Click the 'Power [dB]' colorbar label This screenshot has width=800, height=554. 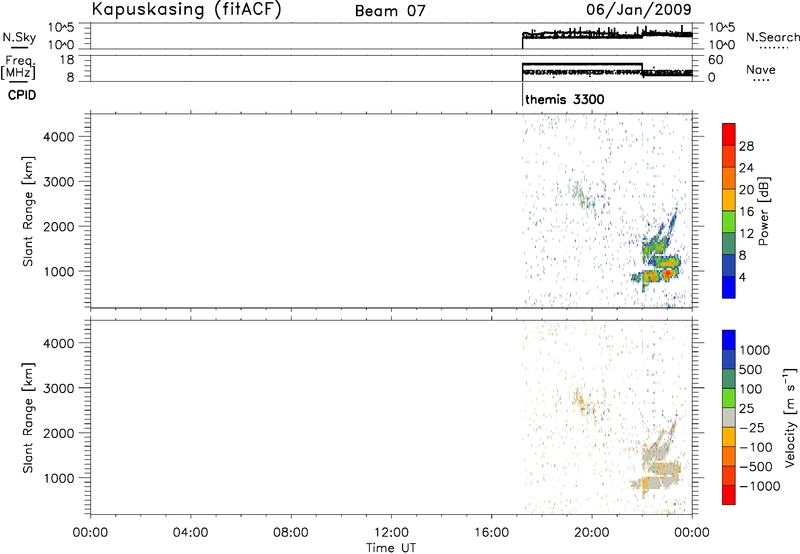763,211
